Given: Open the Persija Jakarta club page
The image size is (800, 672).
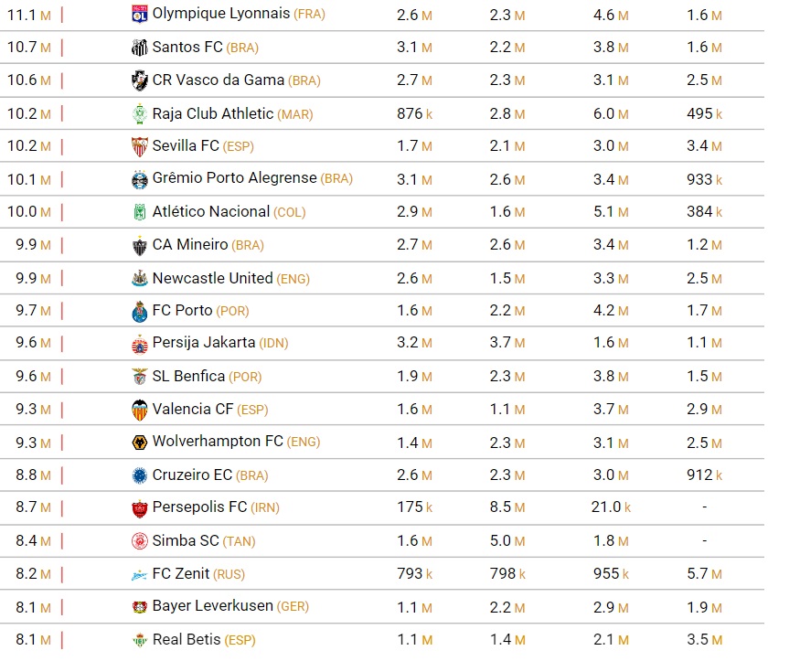Looking at the screenshot, I should pyautogui.click(x=204, y=343).
